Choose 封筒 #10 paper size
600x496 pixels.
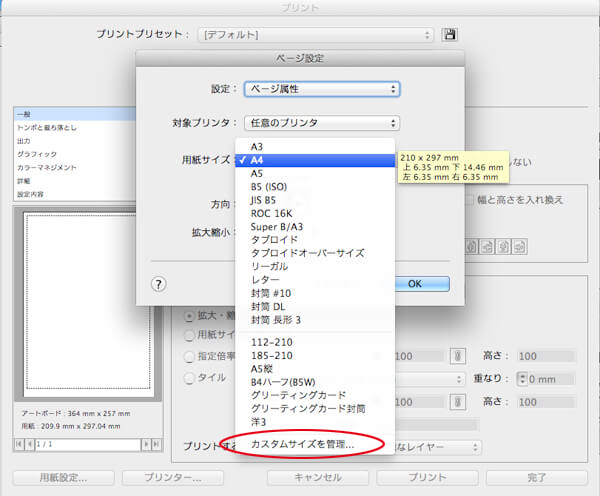[x=315, y=294]
